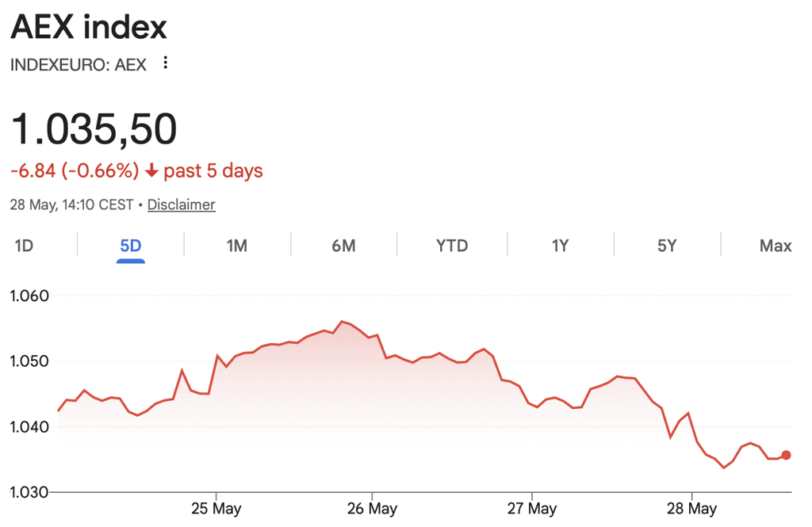Click the red down arrow icon
812x527 pixels.
click(151, 170)
